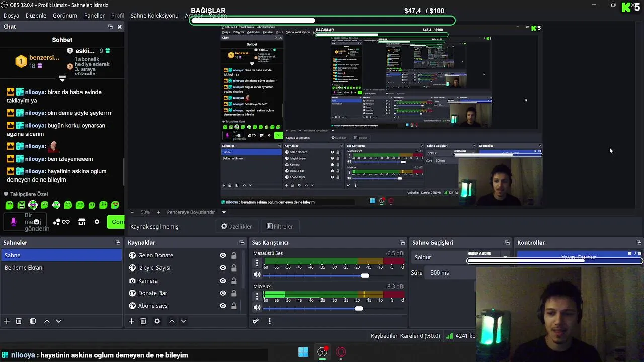The width and height of the screenshot is (644, 362).
Task: Open audio mixer three-dot menu at bottom
Action: click(x=269, y=321)
